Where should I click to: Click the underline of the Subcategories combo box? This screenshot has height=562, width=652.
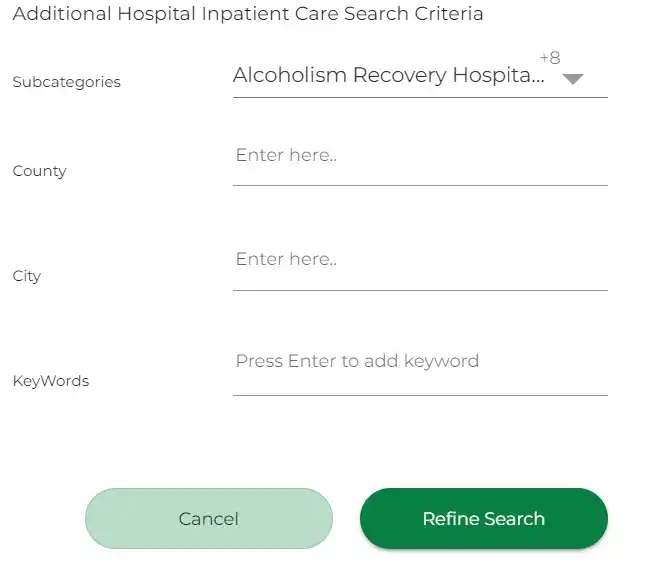click(x=420, y=97)
